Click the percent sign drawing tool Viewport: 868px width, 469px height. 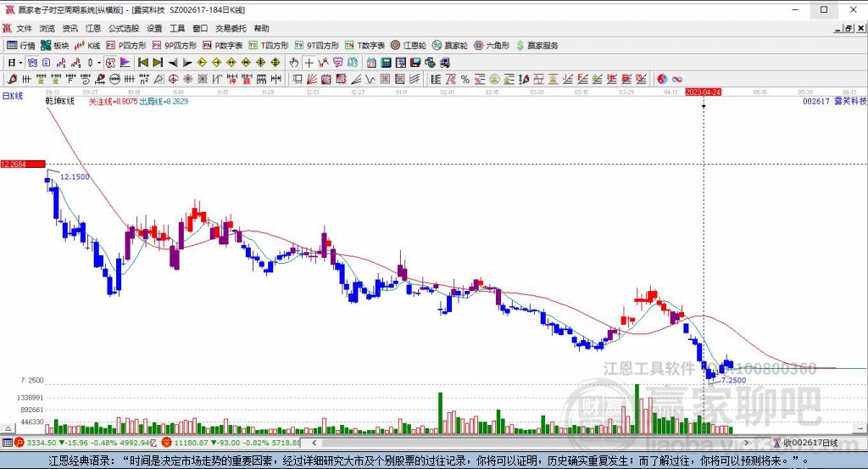(x=465, y=79)
